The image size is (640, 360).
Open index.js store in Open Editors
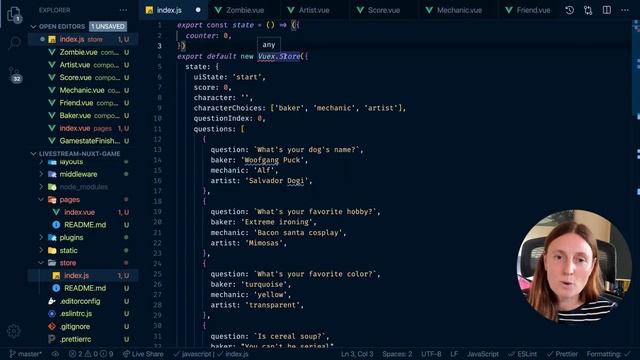[x=83, y=40]
